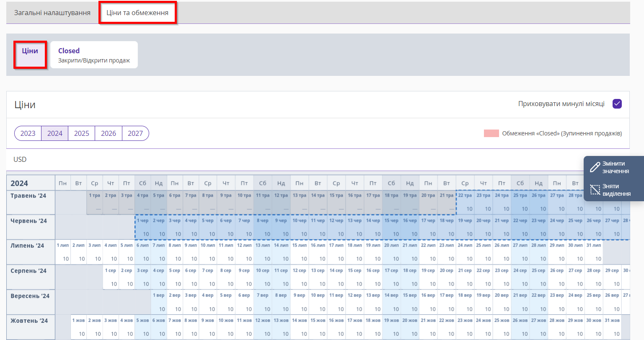The width and height of the screenshot is (644, 340).
Task: Open the Загальні налаштування tab
Action: [x=52, y=13]
